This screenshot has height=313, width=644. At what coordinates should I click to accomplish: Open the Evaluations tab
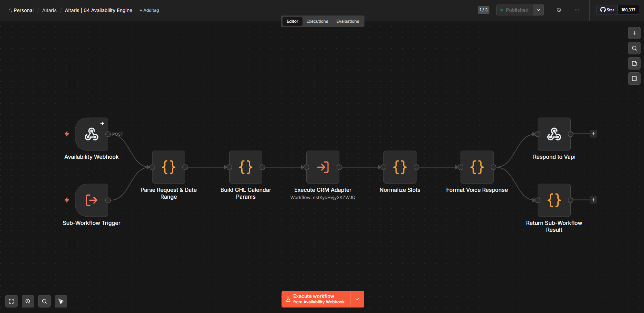coord(347,21)
